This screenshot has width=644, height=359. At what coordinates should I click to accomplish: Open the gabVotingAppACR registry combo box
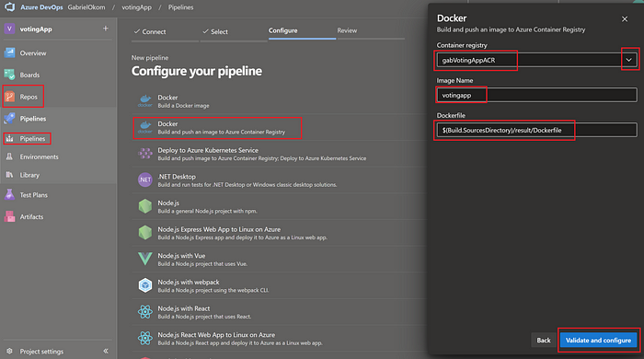click(536, 60)
